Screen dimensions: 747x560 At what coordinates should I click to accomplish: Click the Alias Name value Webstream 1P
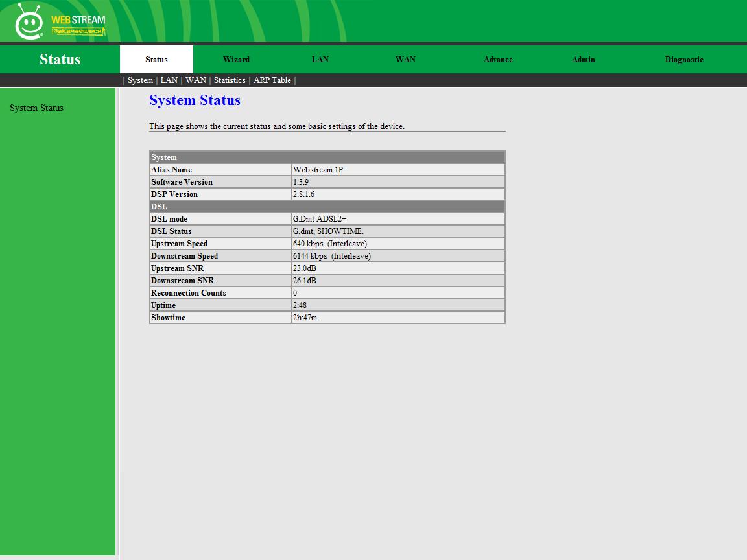(318, 170)
